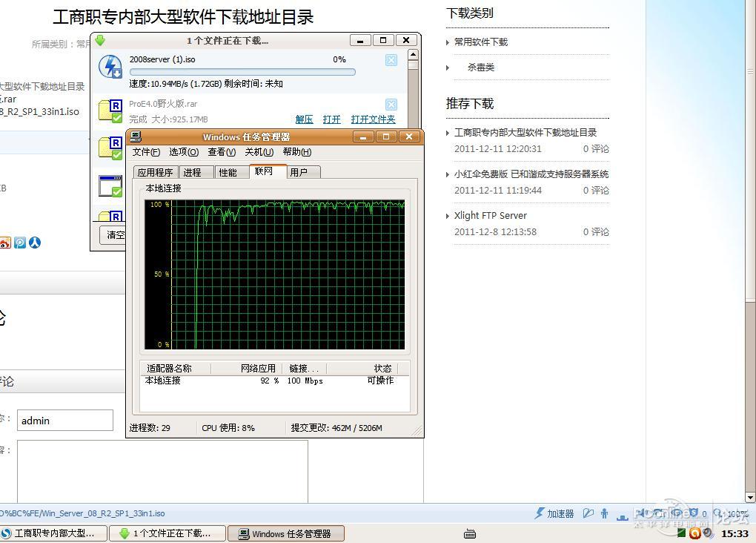Click 网络应用 column header
756x543 pixels.
[246, 368]
